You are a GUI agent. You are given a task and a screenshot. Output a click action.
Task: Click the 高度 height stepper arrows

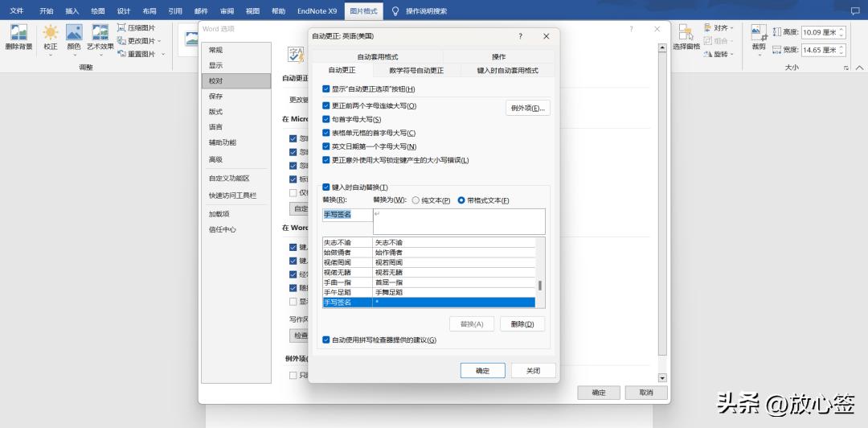pos(841,32)
